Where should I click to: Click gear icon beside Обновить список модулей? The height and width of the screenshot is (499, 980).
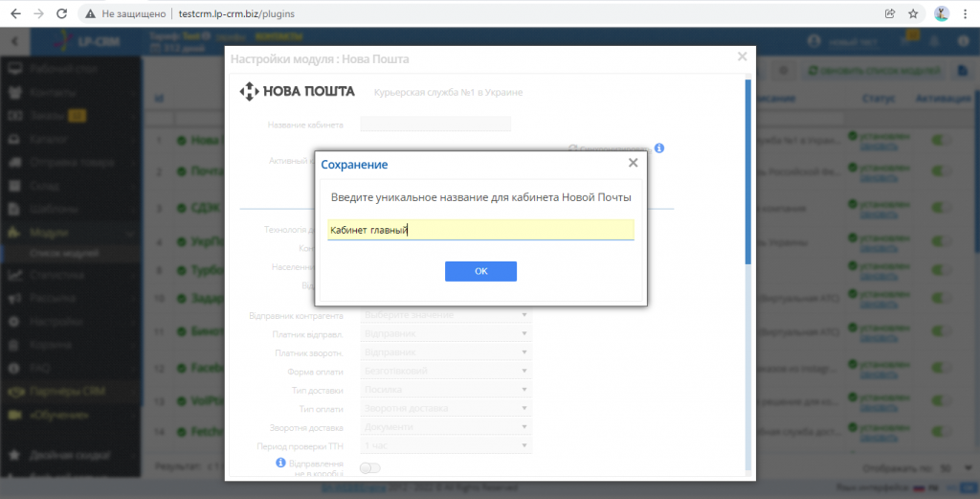pos(784,71)
